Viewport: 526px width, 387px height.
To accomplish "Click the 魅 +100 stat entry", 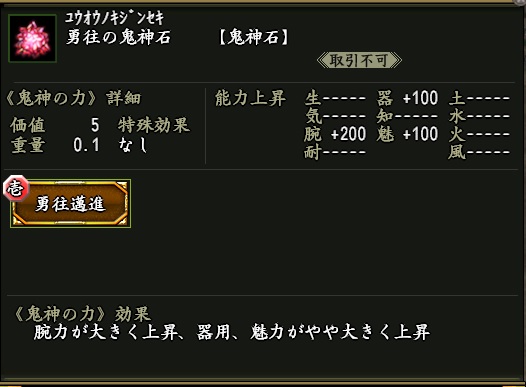I will [407, 134].
